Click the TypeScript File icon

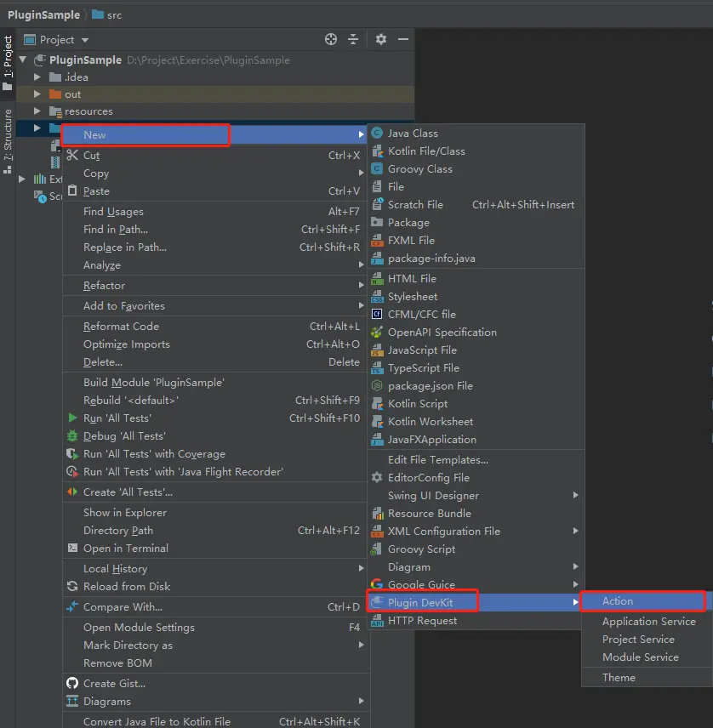[377, 368]
